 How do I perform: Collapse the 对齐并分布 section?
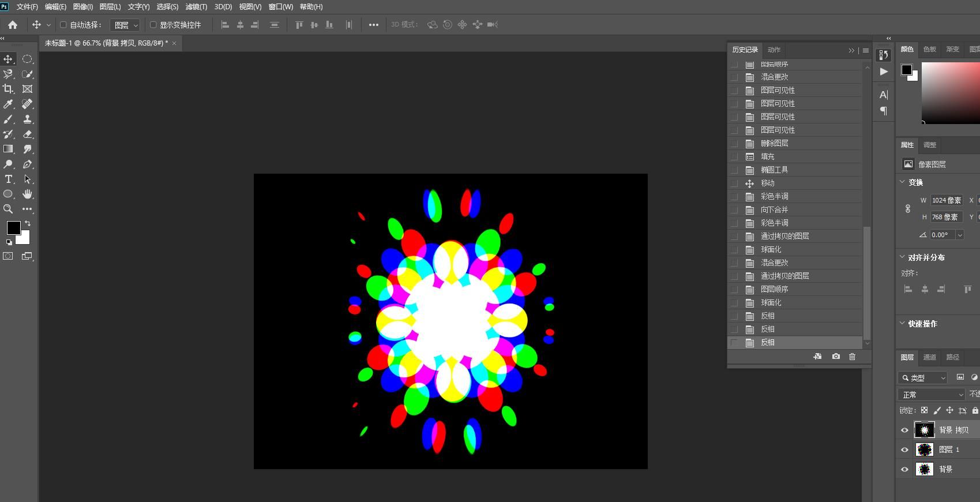pyautogui.click(x=903, y=257)
